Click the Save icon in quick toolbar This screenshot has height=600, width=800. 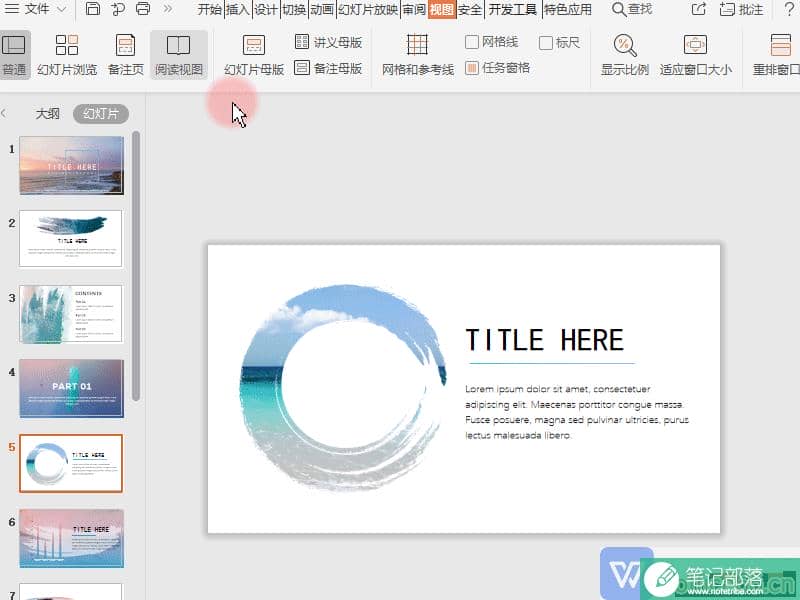92,9
